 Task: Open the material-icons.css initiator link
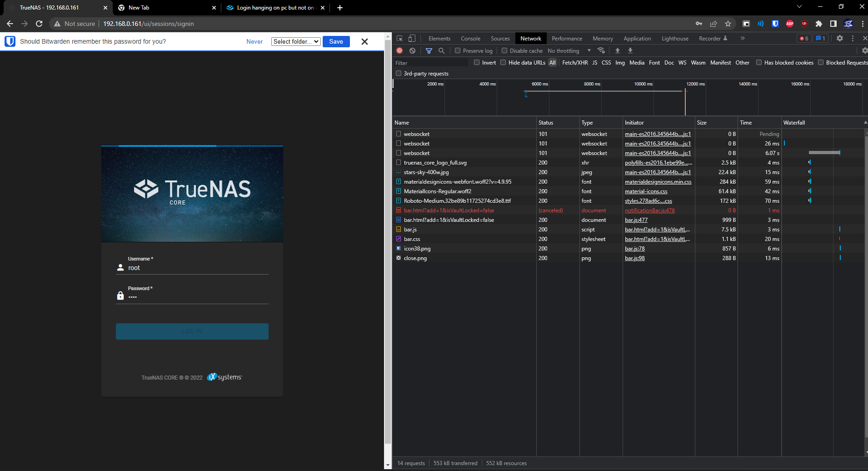point(646,191)
